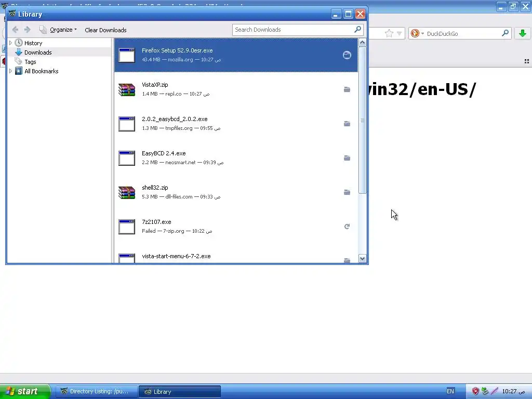Viewport: 532px width, 399px height.
Task: Go forward with the Library forward arrow
Action: point(27,30)
